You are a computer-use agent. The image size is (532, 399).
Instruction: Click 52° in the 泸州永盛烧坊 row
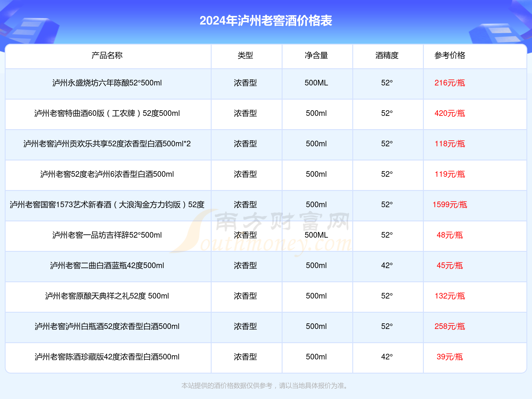[387, 83]
